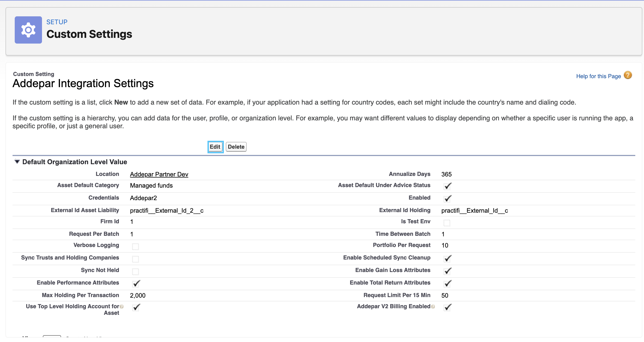Click the 'Managed funds' category value
Viewport: 644px width, 342px height.
point(151,185)
